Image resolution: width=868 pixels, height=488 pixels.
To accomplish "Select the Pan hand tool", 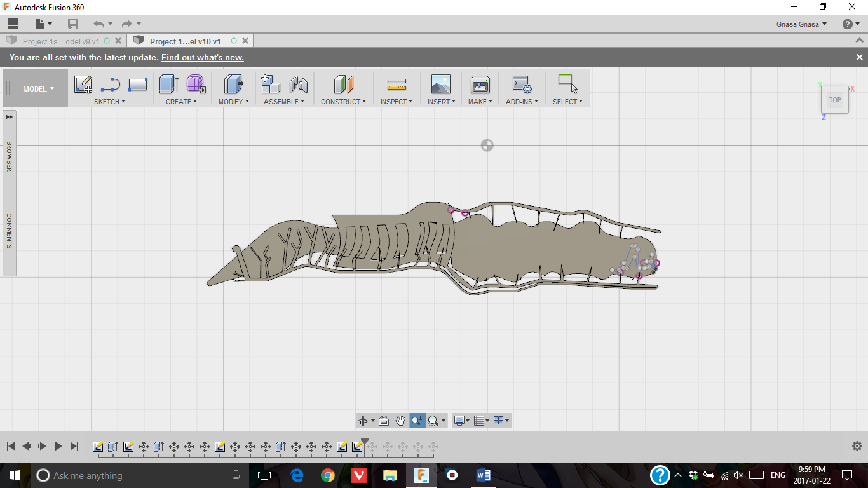I will tap(400, 421).
